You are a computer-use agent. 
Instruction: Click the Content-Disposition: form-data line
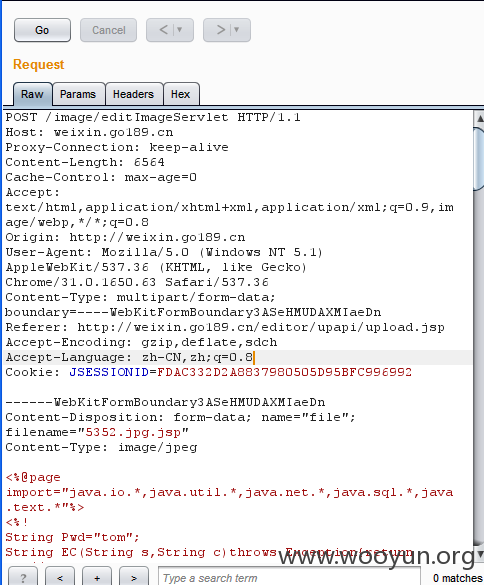[x=180, y=417]
